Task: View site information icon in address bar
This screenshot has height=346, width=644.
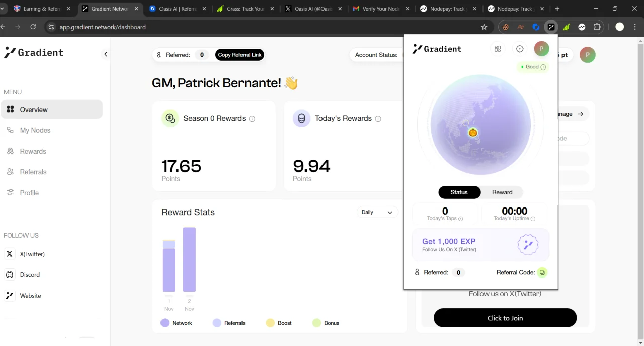Action: point(51,27)
